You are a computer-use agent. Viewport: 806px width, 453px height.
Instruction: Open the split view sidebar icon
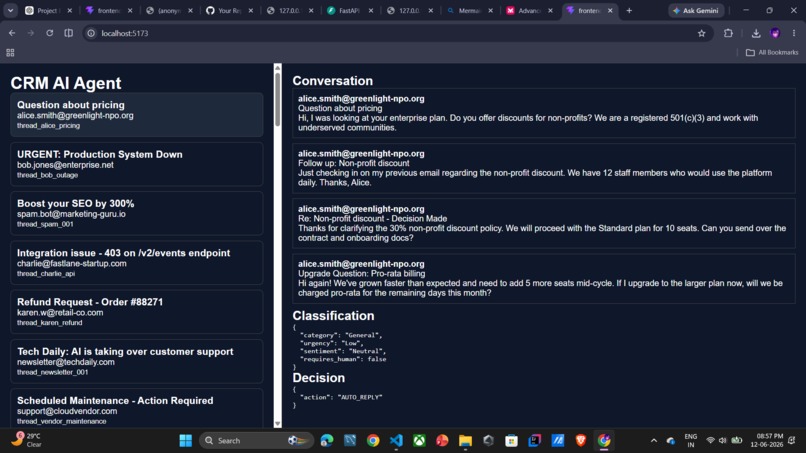click(68, 33)
